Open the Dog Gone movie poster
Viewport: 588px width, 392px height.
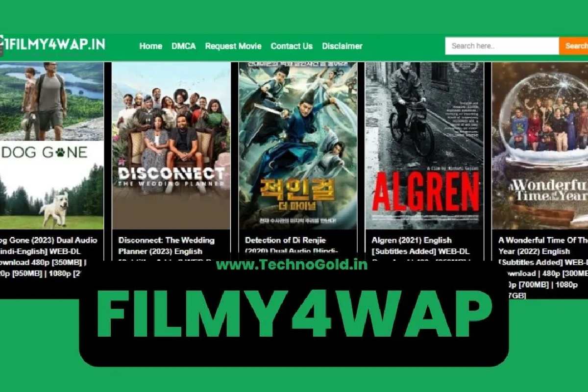click(x=51, y=146)
